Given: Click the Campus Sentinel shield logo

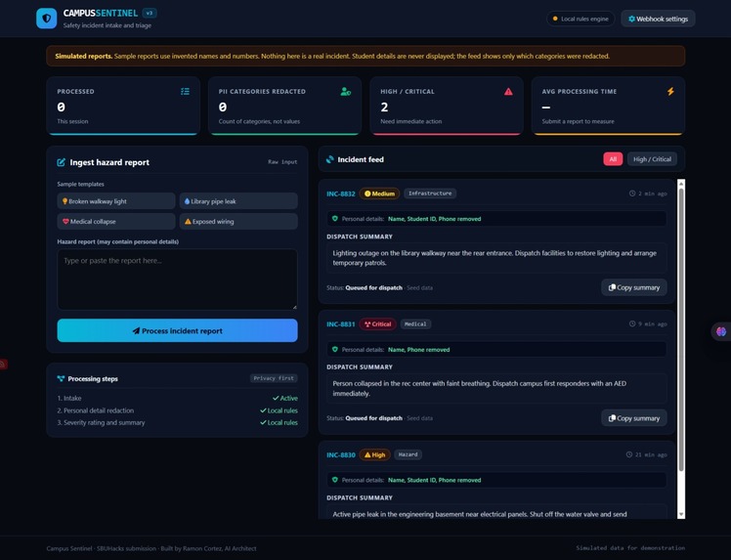Looking at the screenshot, I should pyautogui.click(x=47, y=19).
